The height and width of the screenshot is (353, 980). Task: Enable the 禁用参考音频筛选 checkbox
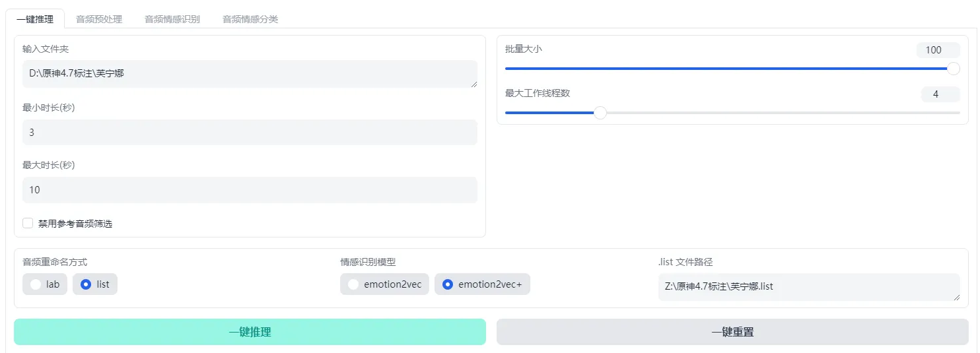pos(28,223)
